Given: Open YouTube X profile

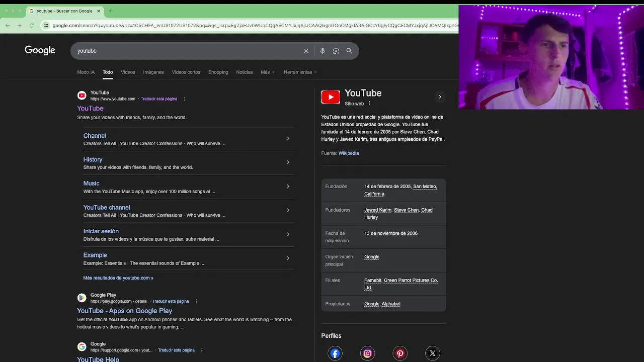Looking at the screenshot, I should click(x=433, y=353).
